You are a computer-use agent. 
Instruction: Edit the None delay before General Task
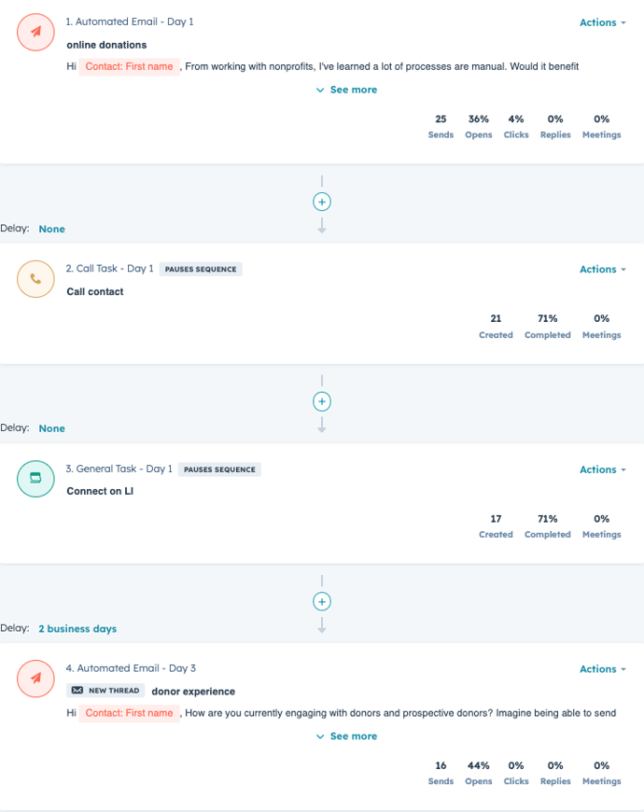(x=51, y=428)
